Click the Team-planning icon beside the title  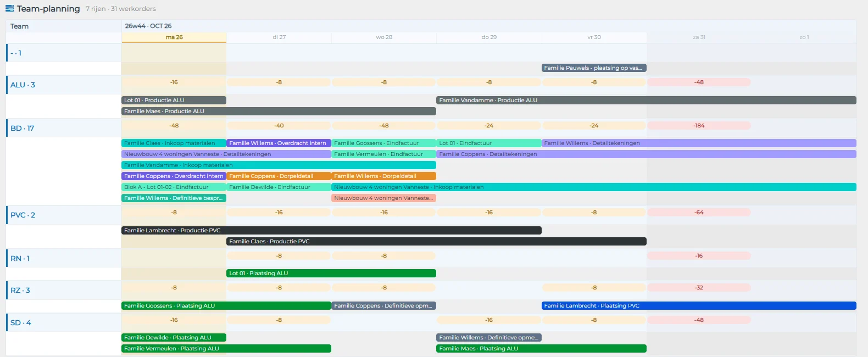pyautogui.click(x=9, y=8)
